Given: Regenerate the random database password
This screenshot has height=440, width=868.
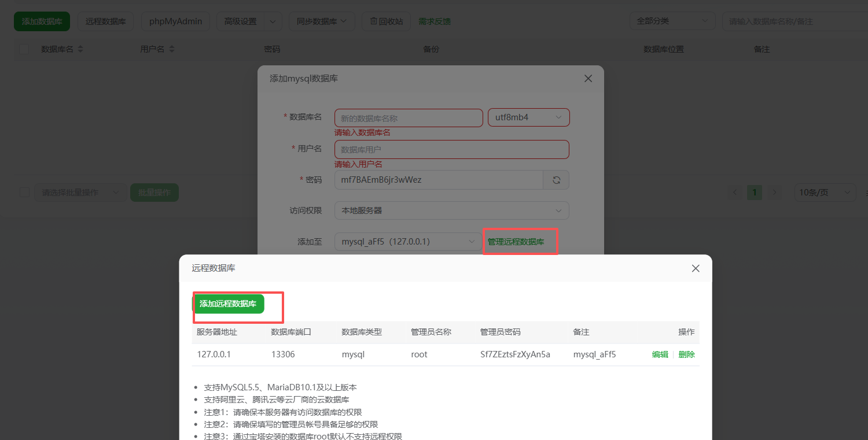Looking at the screenshot, I should click(556, 180).
